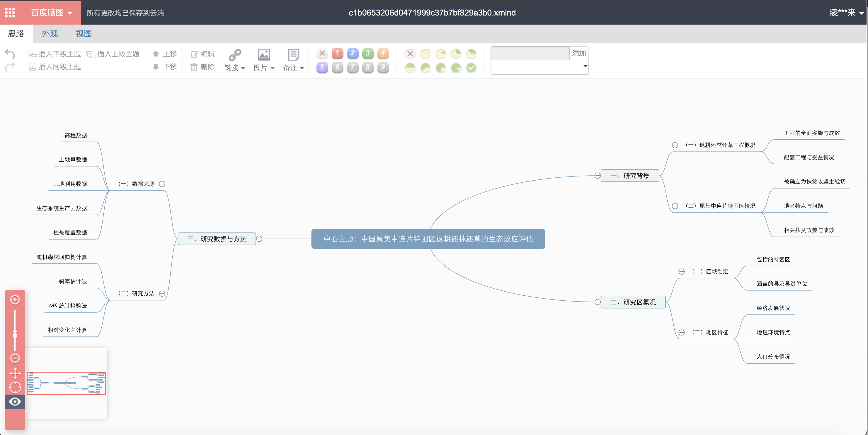The height and width of the screenshot is (435, 868).
Task: Click the redo arrow icon
Action: [x=10, y=67]
